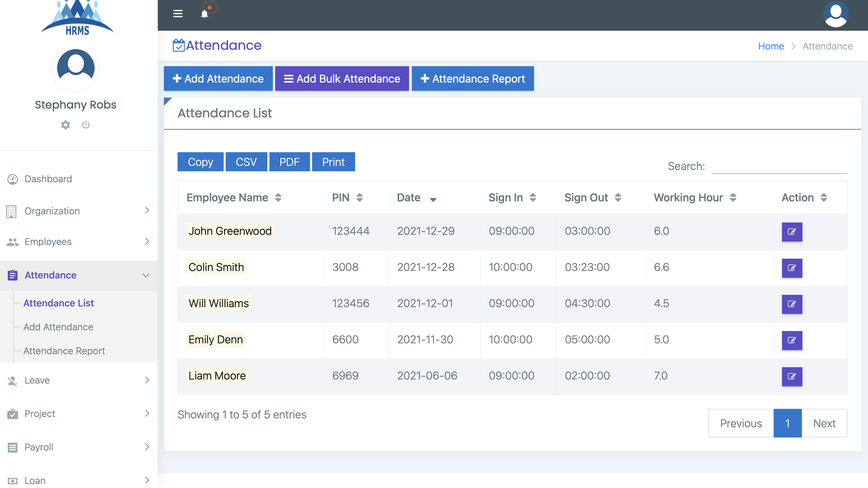Open the Payroll sidebar menu
The width and height of the screenshot is (868, 488).
point(79,447)
